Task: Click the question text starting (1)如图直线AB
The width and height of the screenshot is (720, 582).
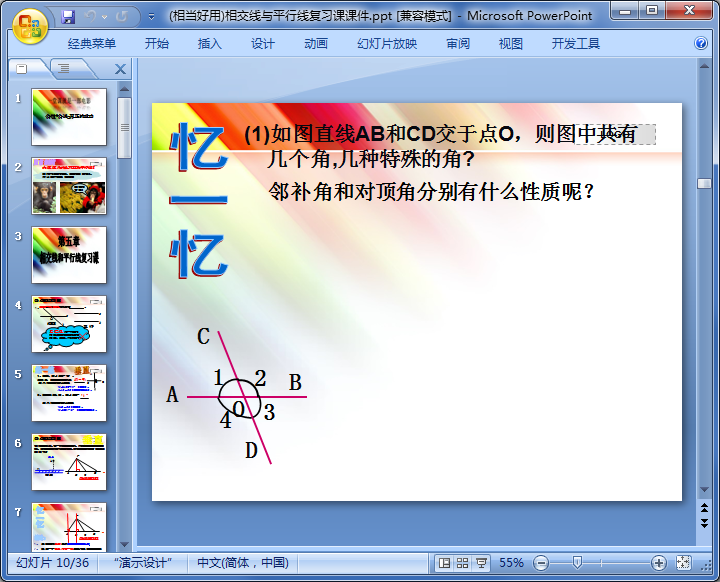Action: [x=440, y=134]
